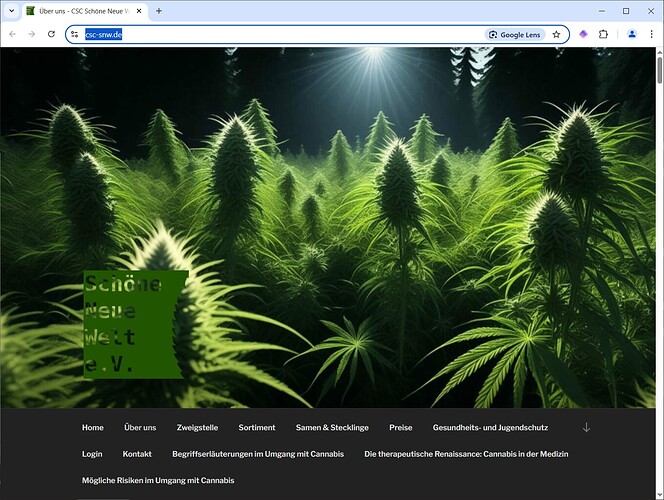Bookmark this page with the star icon

(x=556, y=35)
